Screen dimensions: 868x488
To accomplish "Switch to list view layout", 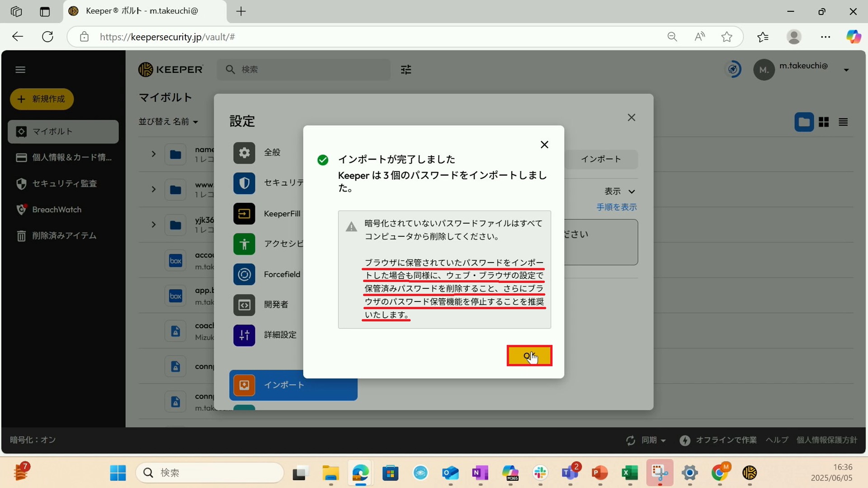I will pyautogui.click(x=843, y=122).
